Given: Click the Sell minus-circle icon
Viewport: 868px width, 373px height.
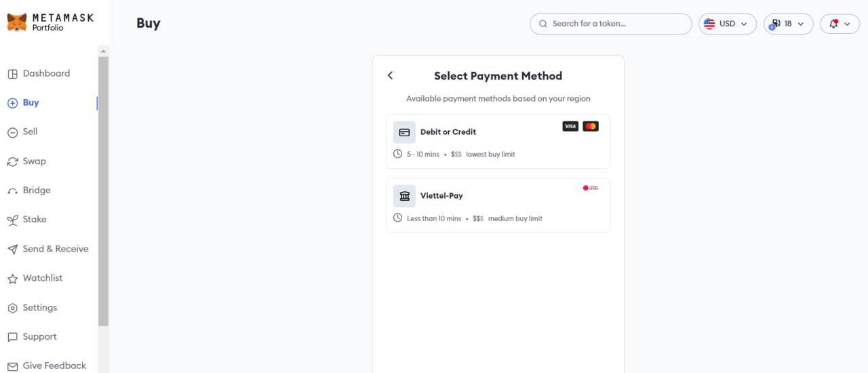Looking at the screenshot, I should [x=12, y=132].
